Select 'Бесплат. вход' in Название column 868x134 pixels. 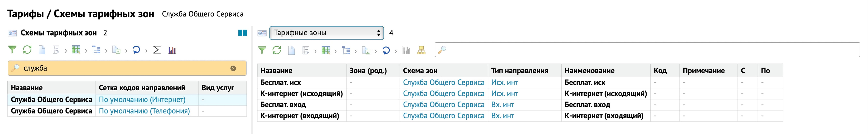coord(283,105)
